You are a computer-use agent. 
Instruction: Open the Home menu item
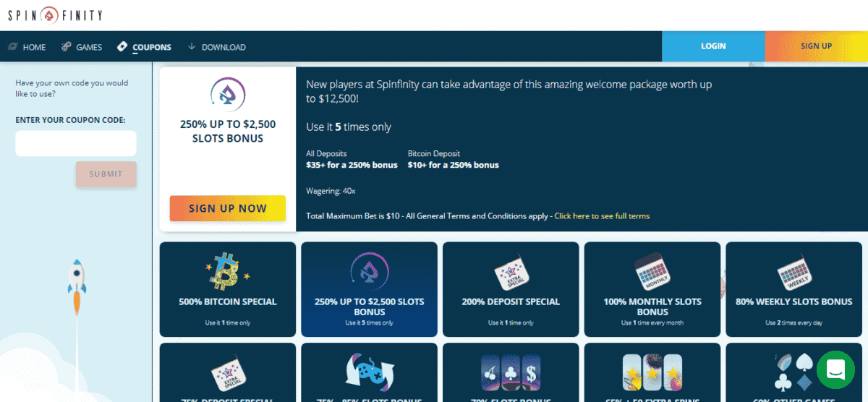(x=27, y=47)
